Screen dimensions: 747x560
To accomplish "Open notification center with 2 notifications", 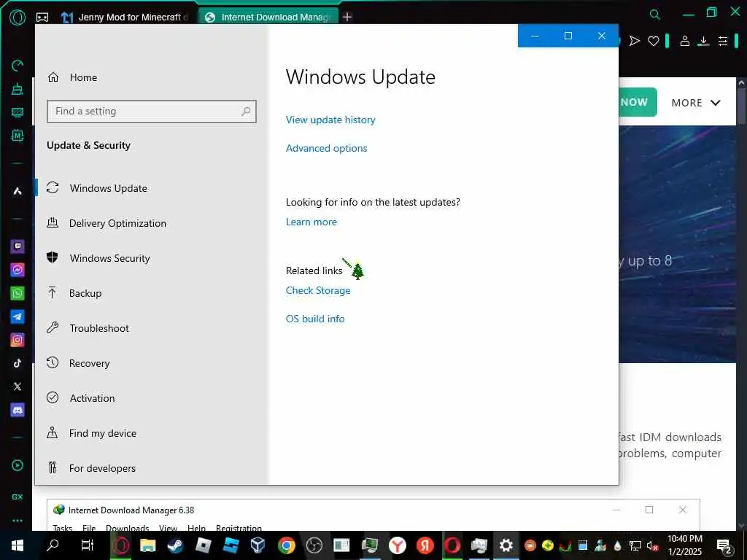I will [724, 545].
